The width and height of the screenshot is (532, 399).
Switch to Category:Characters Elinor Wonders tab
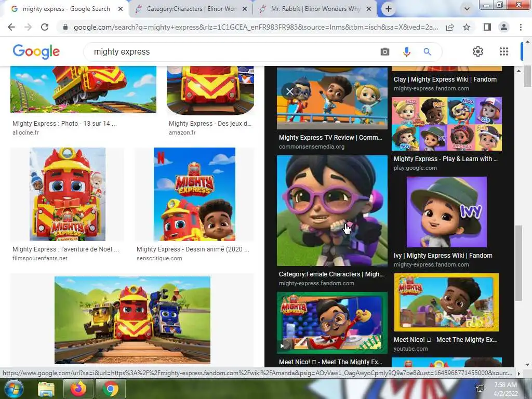[191, 9]
